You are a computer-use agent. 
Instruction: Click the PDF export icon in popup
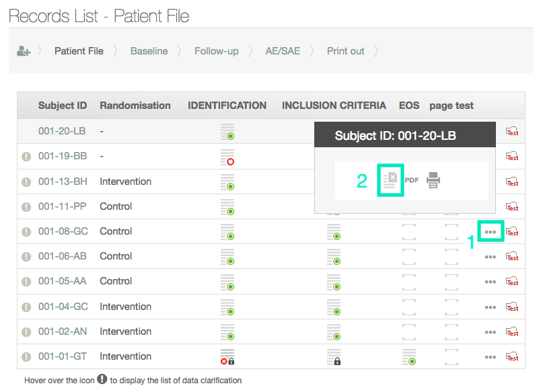click(x=412, y=180)
